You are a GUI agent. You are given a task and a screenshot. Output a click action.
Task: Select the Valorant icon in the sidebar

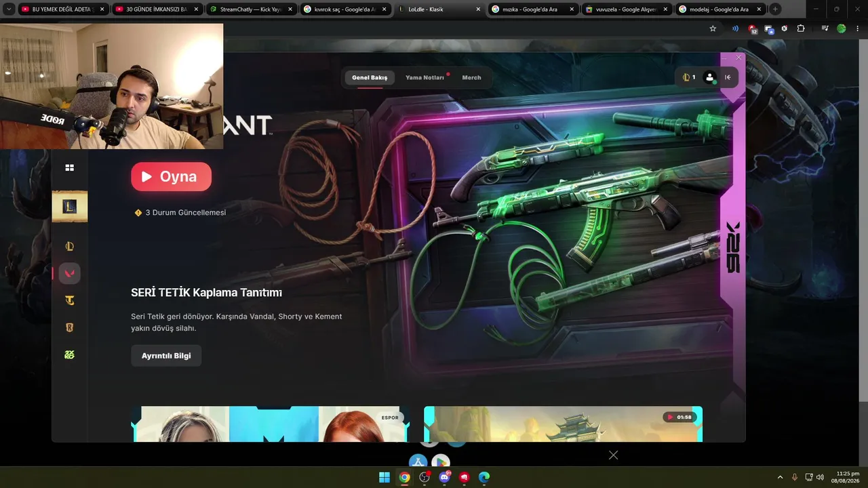69,273
